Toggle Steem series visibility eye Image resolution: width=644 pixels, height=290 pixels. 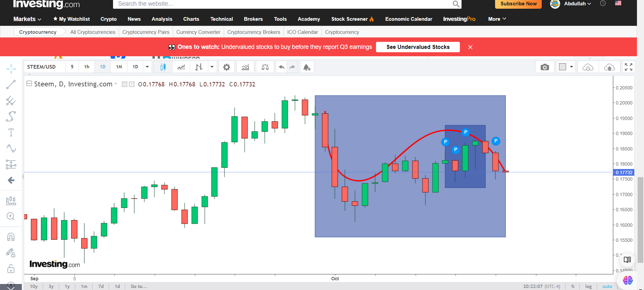[x=124, y=84]
